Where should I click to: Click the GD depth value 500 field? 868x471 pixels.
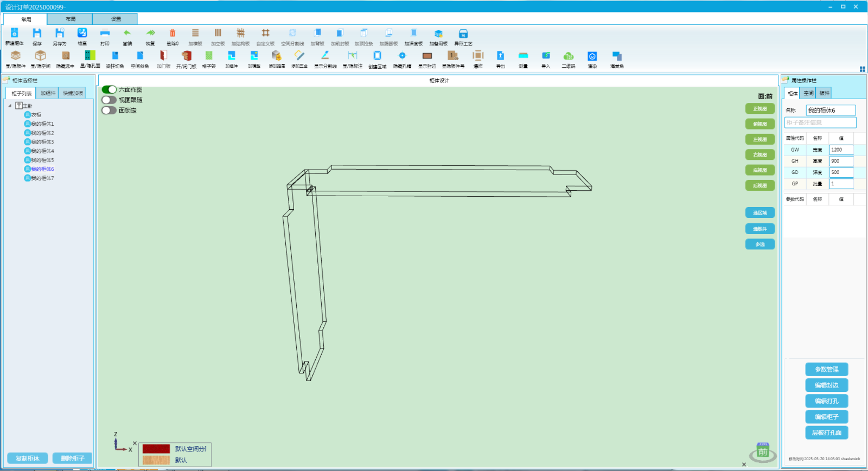click(841, 172)
